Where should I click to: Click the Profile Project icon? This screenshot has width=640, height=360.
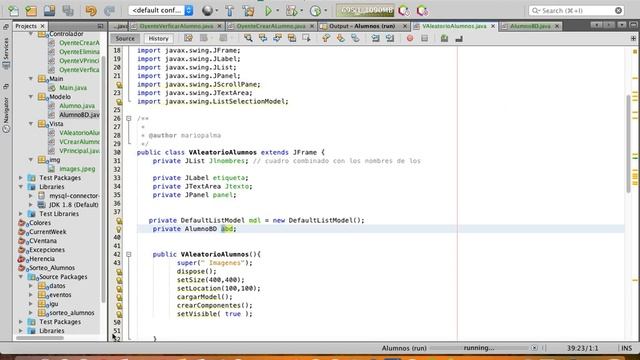(315, 11)
